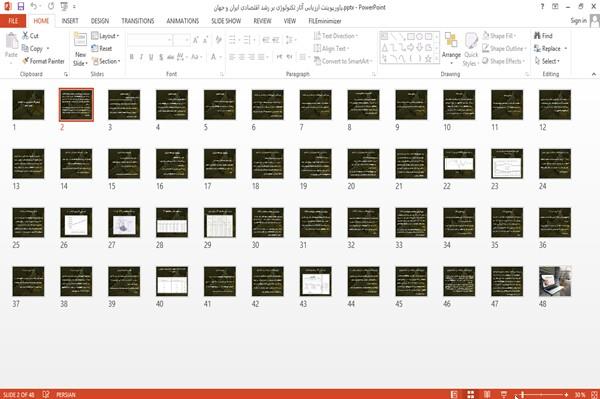
Task: Open the Bullets list option
Action: (x=233, y=39)
